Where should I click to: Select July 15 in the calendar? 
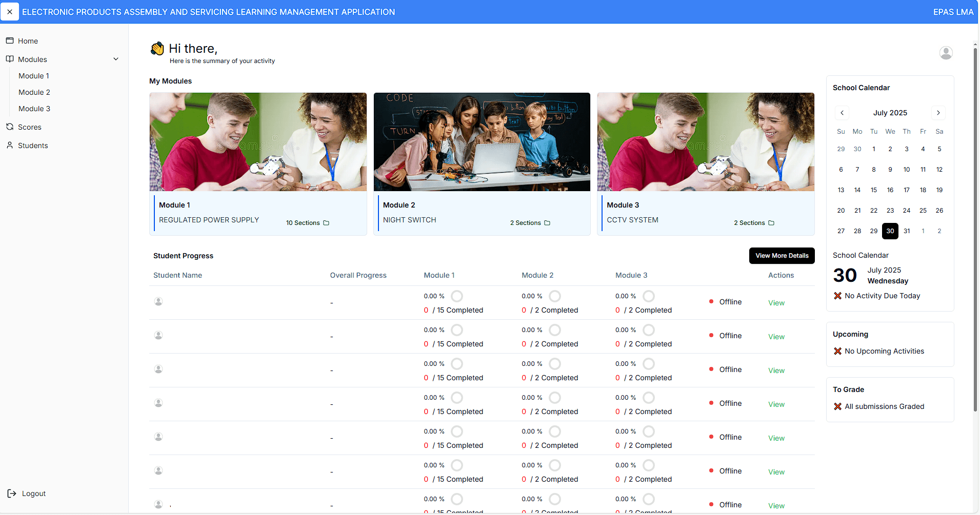tap(874, 190)
